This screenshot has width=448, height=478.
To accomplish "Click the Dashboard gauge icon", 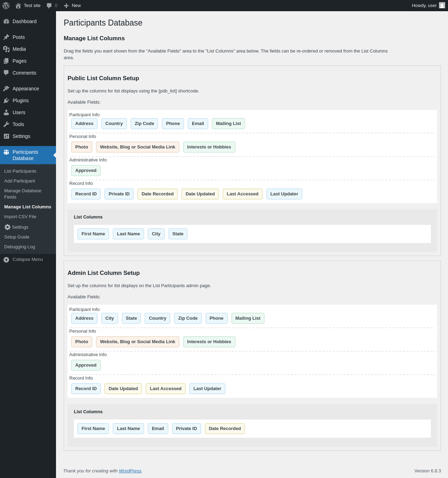I will (6, 21).
